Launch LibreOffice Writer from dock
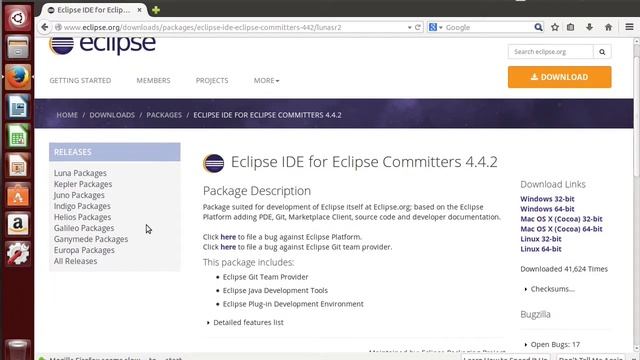640x360 pixels. click(x=18, y=107)
